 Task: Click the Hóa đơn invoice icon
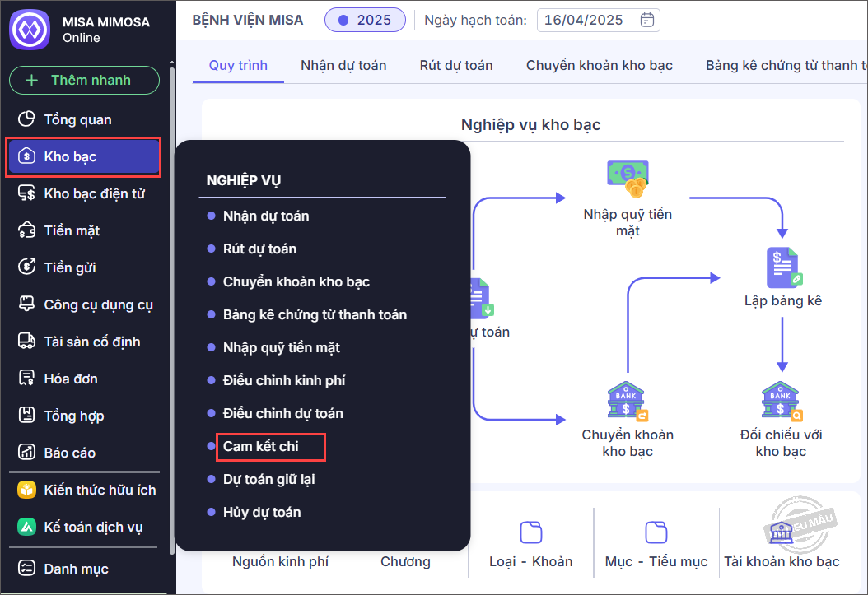click(x=26, y=379)
